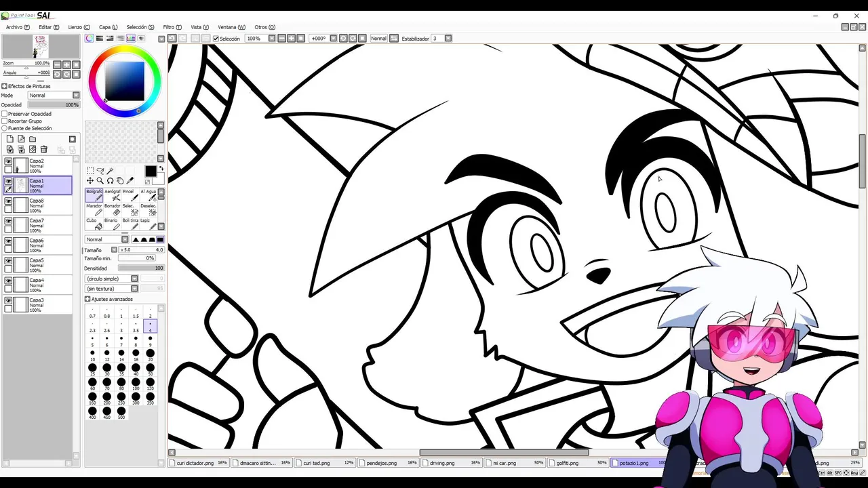Screen dimensions: 868x488
Task: Switch to the curi dictador.png tab
Action: point(202,463)
